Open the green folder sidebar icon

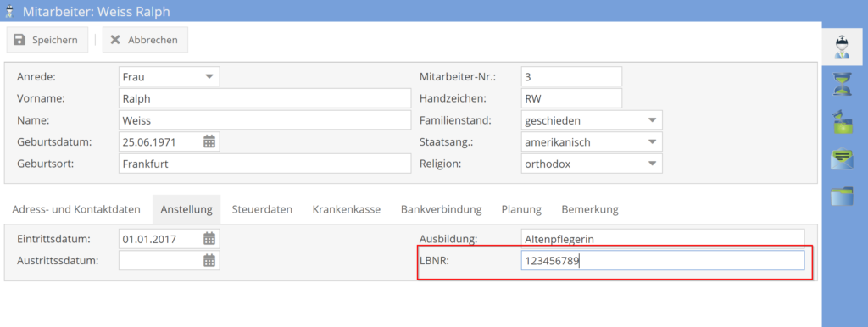[x=842, y=196]
